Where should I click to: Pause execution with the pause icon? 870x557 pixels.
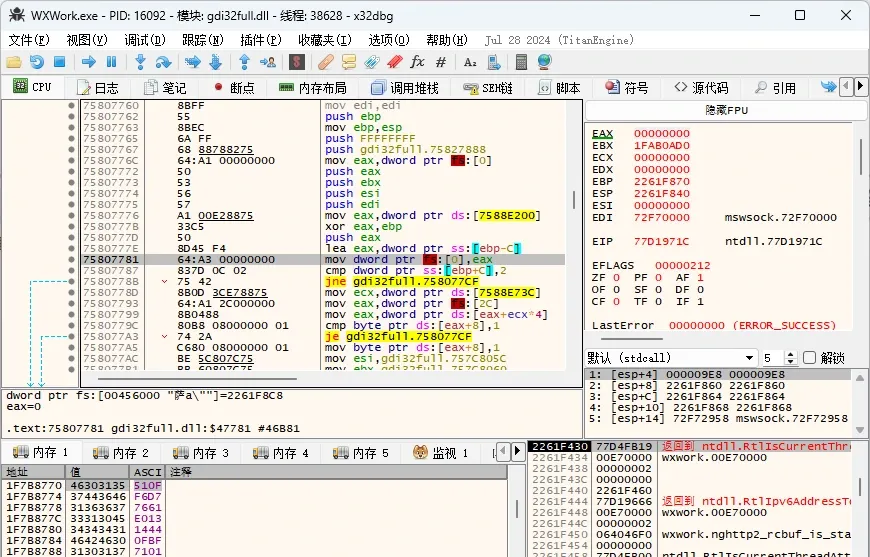point(112,62)
